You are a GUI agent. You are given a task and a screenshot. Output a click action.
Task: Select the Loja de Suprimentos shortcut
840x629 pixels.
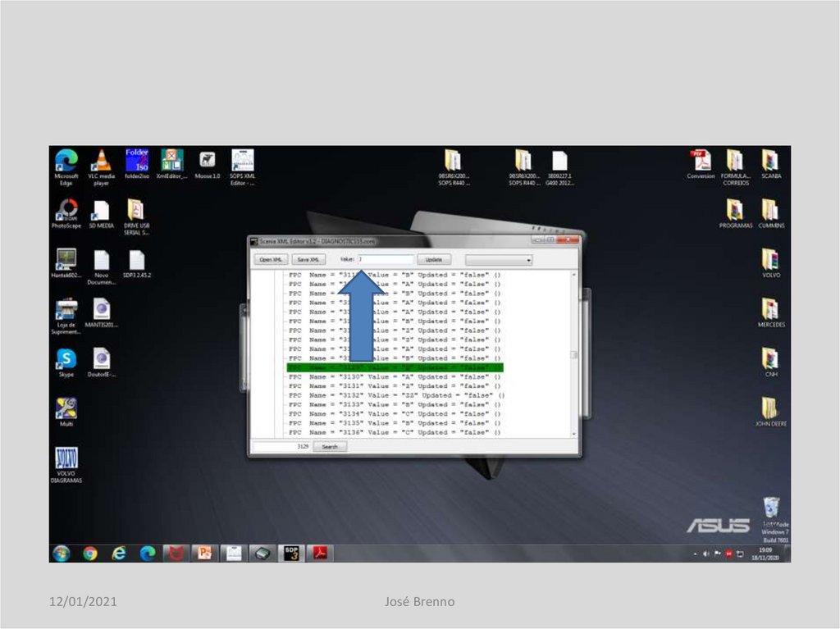pyautogui.click(x=66, y=316)
